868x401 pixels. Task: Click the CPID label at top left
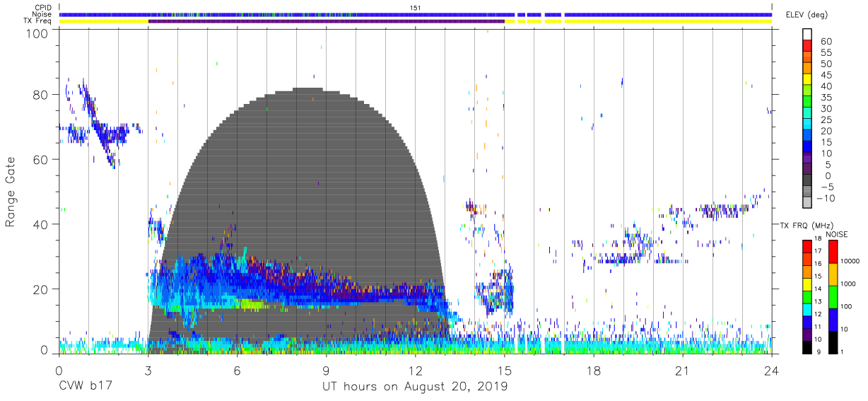click(44, 7)
